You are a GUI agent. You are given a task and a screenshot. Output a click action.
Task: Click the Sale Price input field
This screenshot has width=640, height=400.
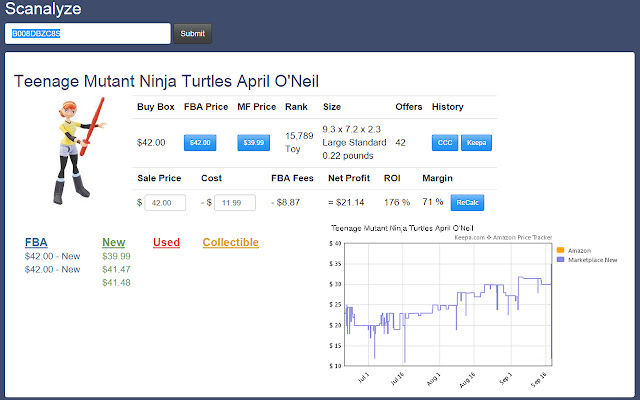click(x=165, y=203)
